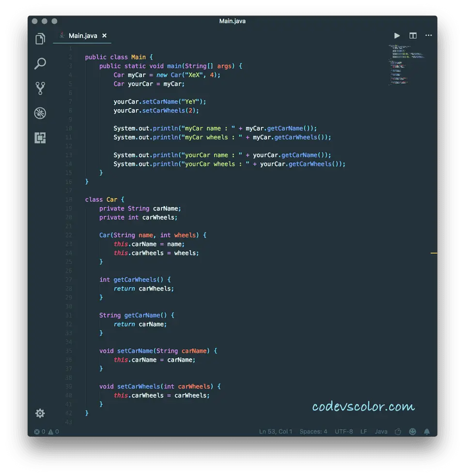Click the macOS close window button
Image resolution: width=465 pixels, height=476 pixels.
click(x=34, y=21)
